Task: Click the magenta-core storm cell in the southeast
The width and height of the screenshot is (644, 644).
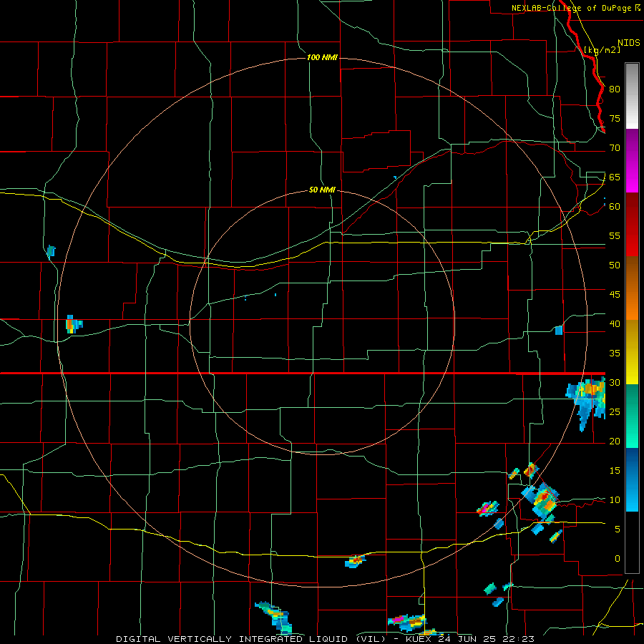Action: pyautogui.click(x=487, y=509)
